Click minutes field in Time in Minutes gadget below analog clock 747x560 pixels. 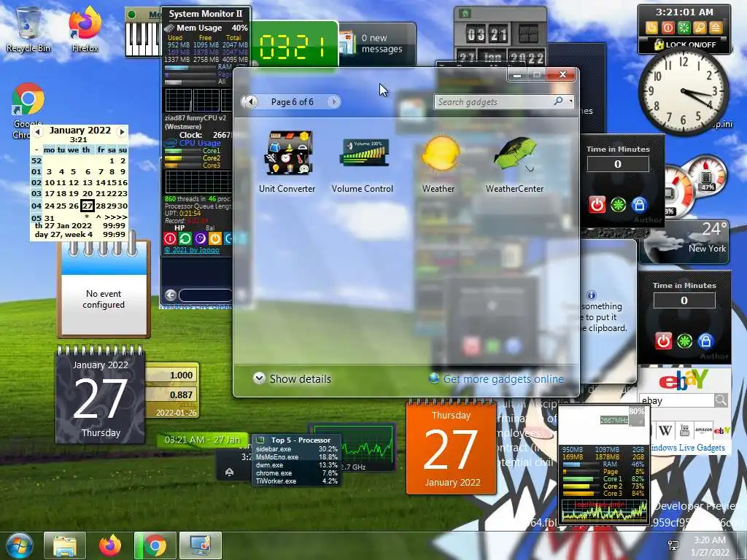(617, 164)
